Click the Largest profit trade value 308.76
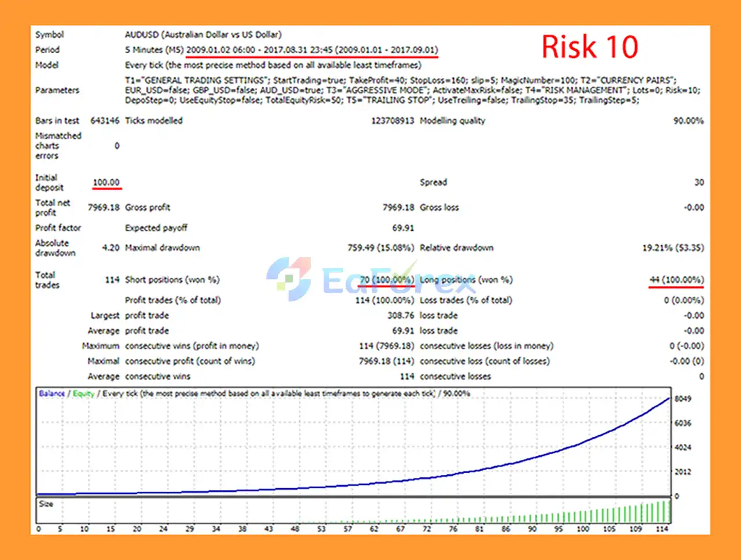The image size is (741, 560). 401,316
